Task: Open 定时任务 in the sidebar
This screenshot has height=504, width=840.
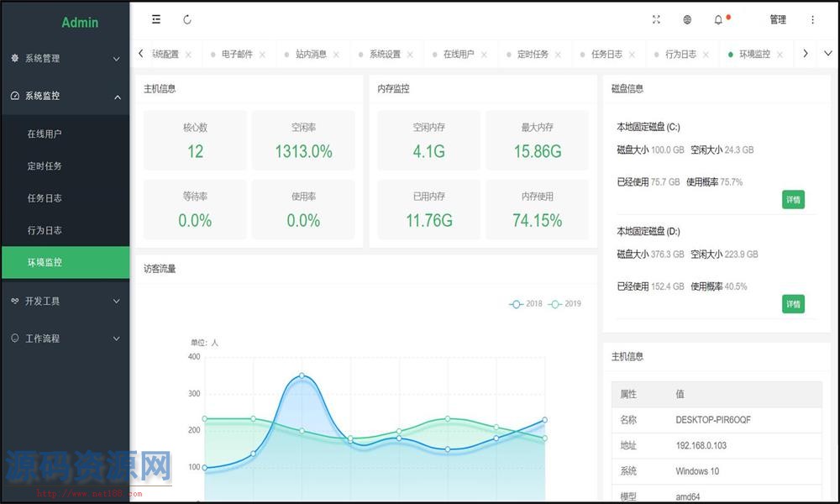Action: 66,166
